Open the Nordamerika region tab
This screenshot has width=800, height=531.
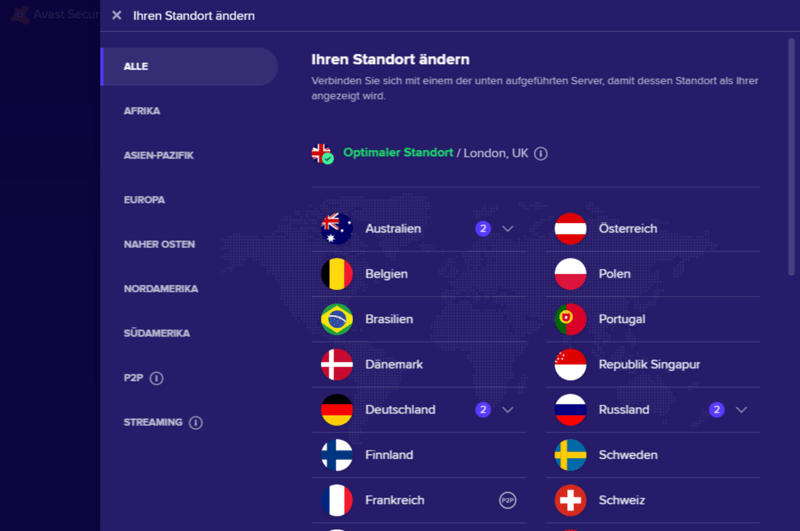[161, 289]
